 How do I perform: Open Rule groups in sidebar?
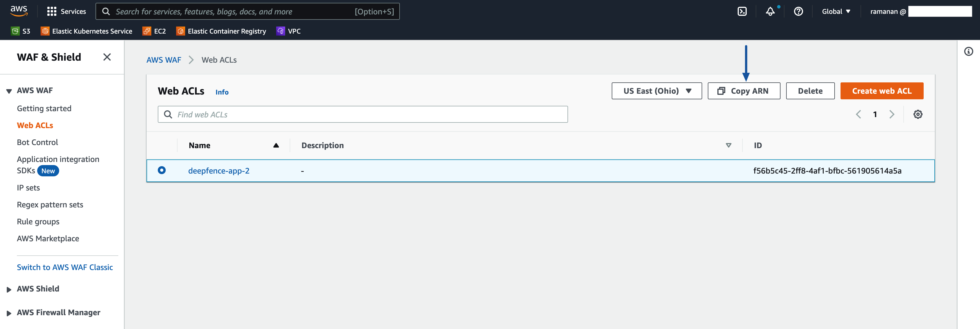click(x=38, y=221)
